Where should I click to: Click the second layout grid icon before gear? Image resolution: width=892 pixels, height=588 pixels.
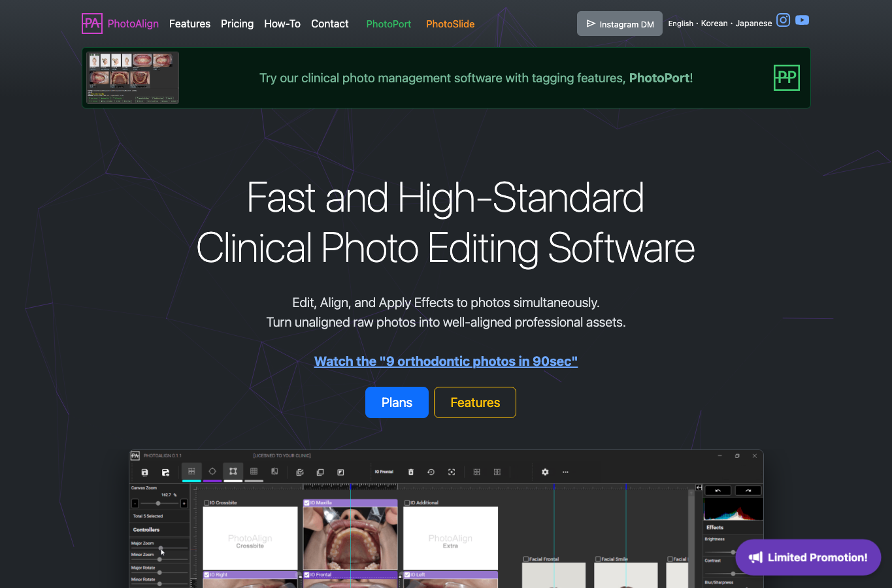pos(497,472)
